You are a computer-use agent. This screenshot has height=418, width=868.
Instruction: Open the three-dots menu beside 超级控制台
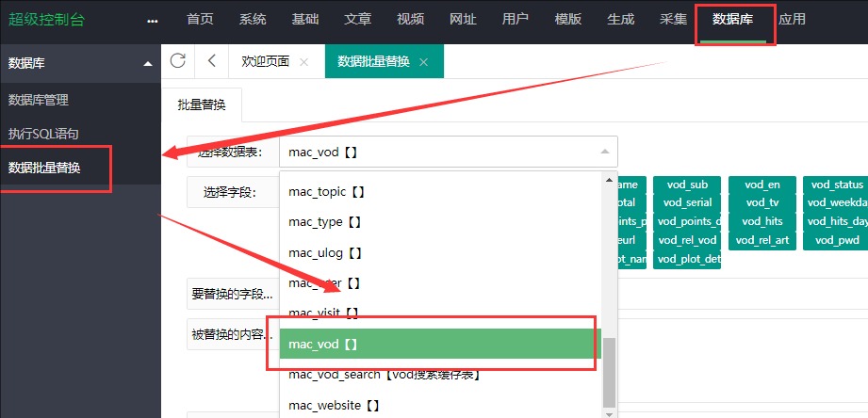pos(153,20)
